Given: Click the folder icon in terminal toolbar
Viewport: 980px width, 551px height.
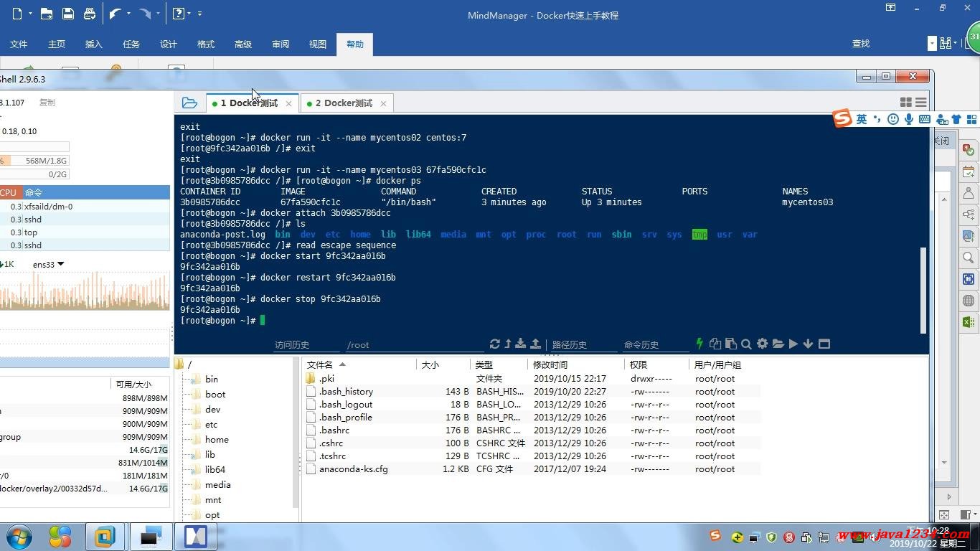Looking at the screenshot, I should click(778, 344).
